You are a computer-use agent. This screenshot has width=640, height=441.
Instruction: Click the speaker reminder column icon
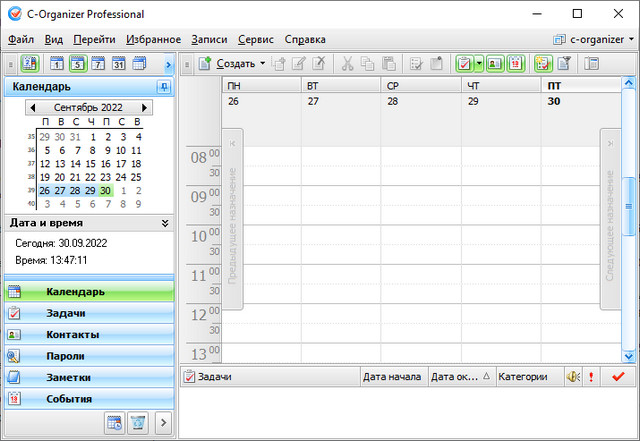tap(573, 377)
